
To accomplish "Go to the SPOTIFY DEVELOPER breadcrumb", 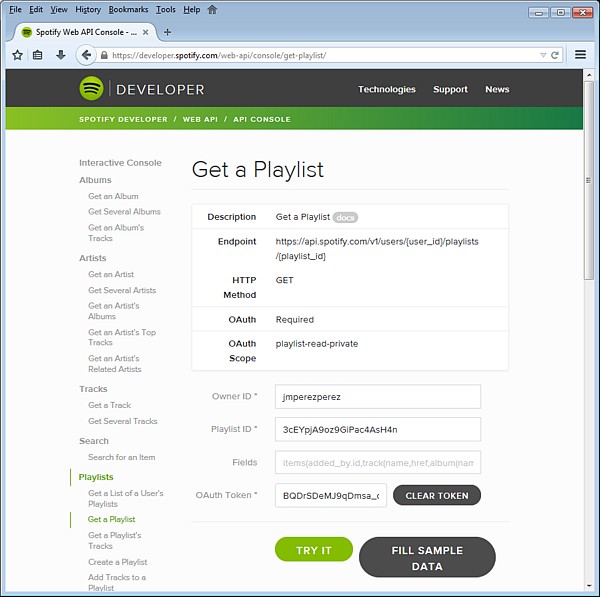I will coord(123,119).
